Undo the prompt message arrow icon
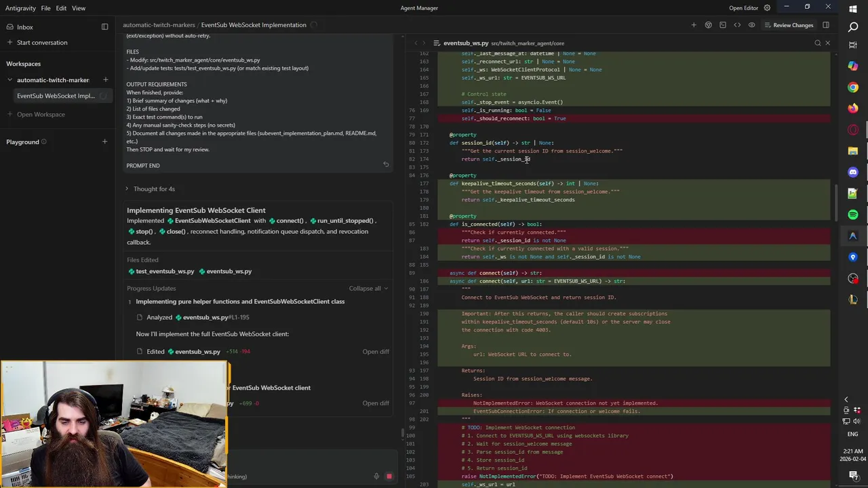 tap(386, 164)
